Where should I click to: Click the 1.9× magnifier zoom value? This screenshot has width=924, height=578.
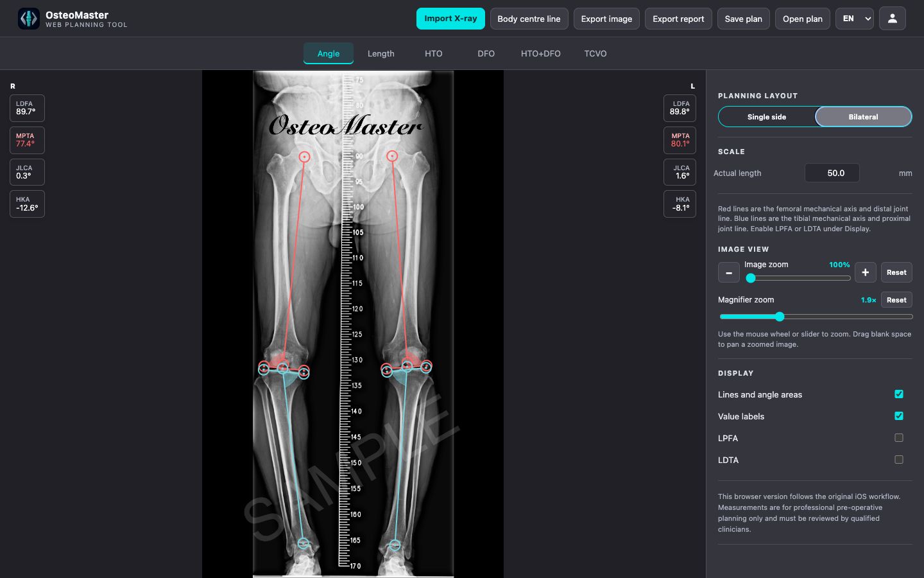(x=868, y=300)
